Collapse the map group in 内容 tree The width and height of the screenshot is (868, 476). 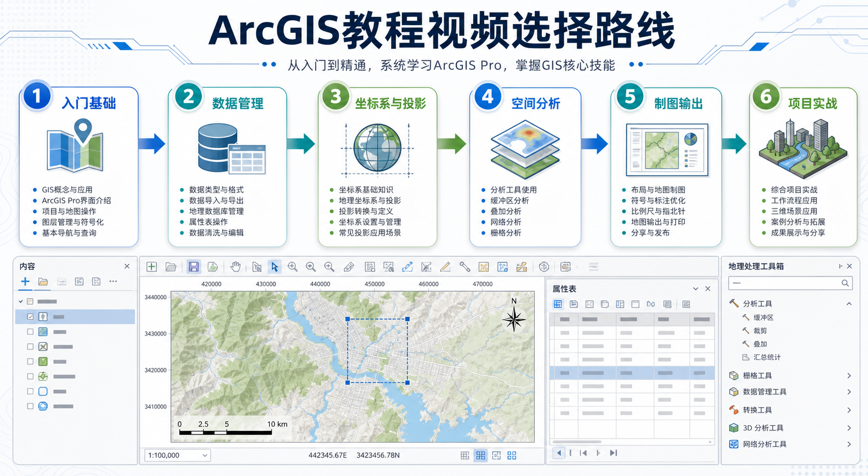coord(21,301)
